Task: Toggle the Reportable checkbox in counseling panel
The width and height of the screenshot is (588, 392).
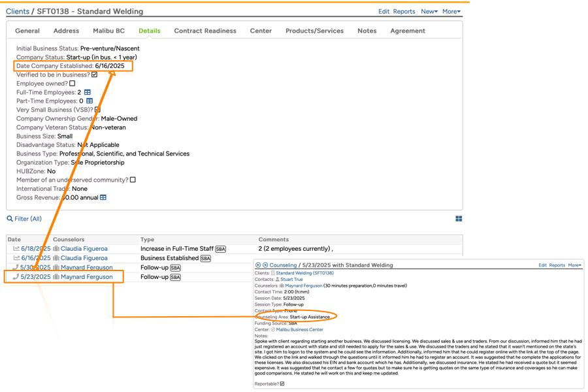Action: point(282,384)
